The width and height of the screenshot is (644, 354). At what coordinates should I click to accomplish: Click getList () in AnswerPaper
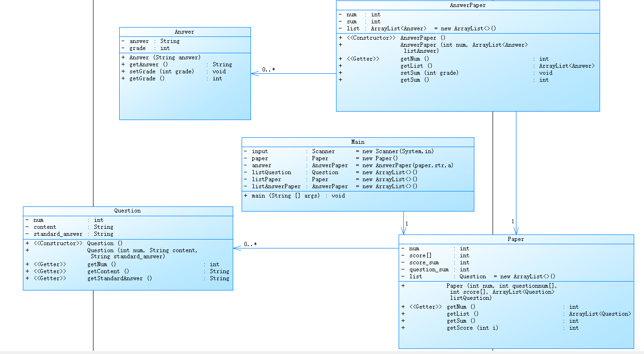[466, 66]
